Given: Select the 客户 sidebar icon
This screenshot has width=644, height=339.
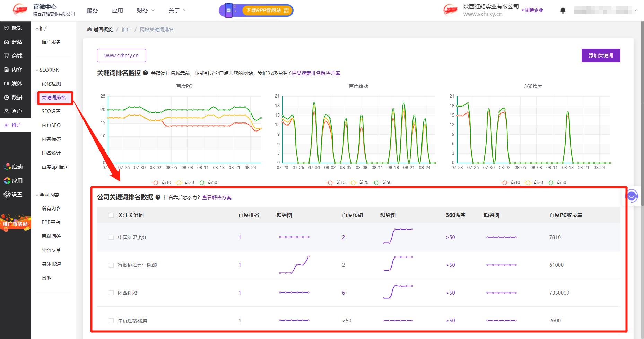Looking at the screenshot, I should coord(13,111).
